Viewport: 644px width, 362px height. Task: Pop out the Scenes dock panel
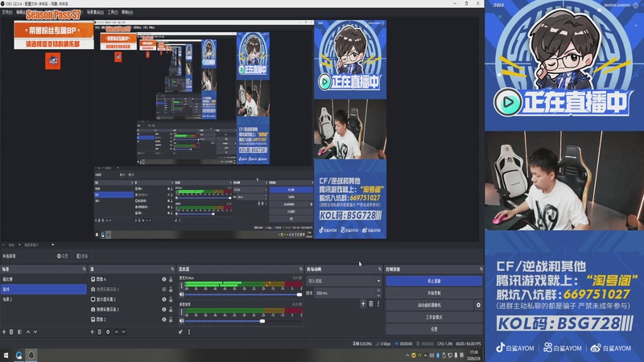[85, 269]
